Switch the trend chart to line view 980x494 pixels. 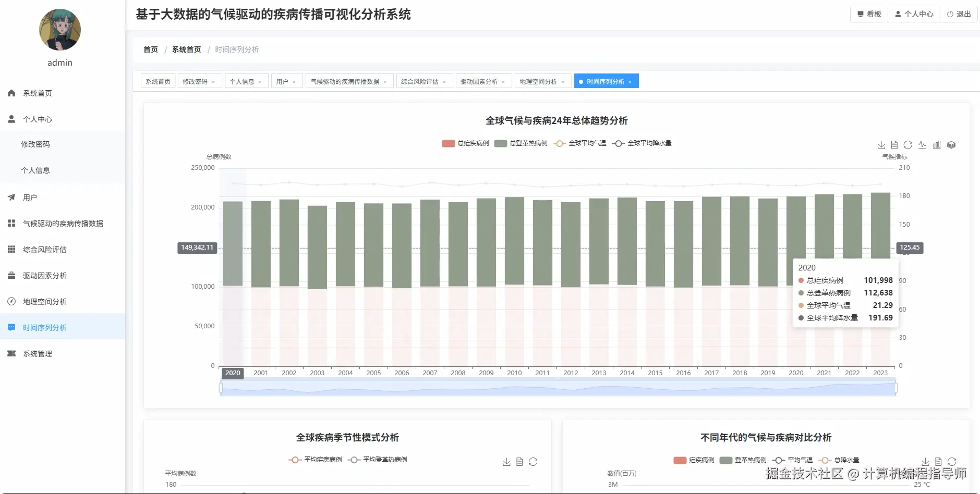coord(923,144)
